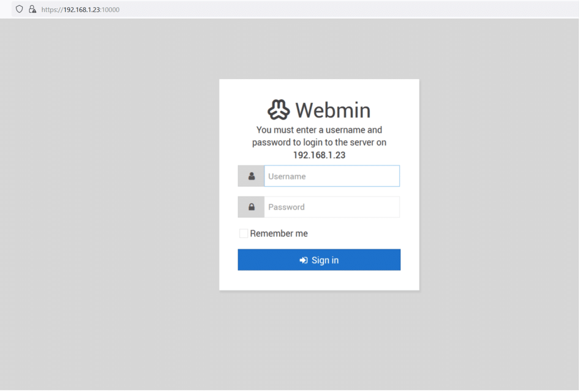Click the 'Remember me' label text
Image resolution: width=581 pixels, height=392 pixels.
coord(279,234)
